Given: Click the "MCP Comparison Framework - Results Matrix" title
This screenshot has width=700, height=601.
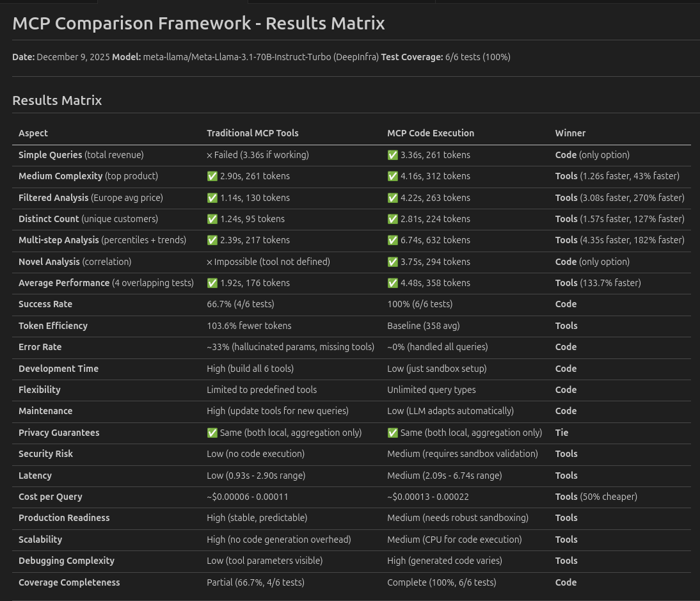Looking at the screenshot, I should coord(198,24).
